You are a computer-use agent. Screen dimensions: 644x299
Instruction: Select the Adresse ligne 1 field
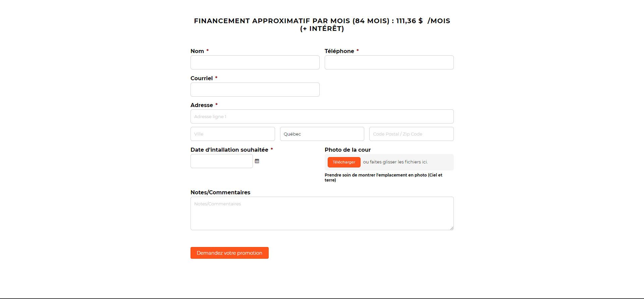click(x=322, y=116)
